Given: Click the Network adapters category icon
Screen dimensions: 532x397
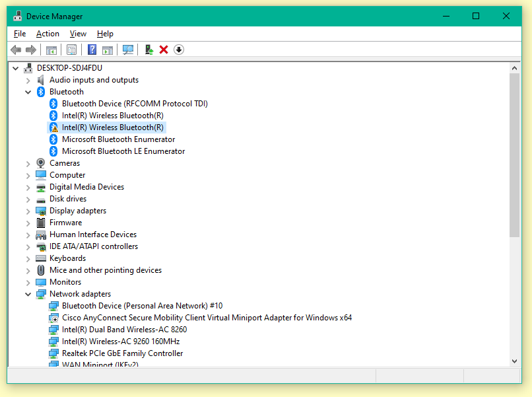Looking at the screenshot, I should click(41, 294).
